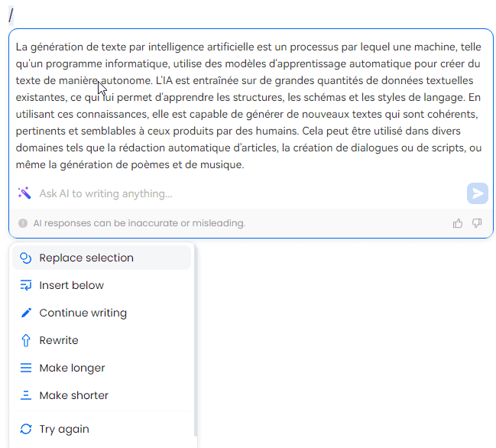Image resolution: width=496 pixels, height=448 pixels.
Task: Choose Insert below from the menu
Action: pyautogui.click(x=102, y=285)
